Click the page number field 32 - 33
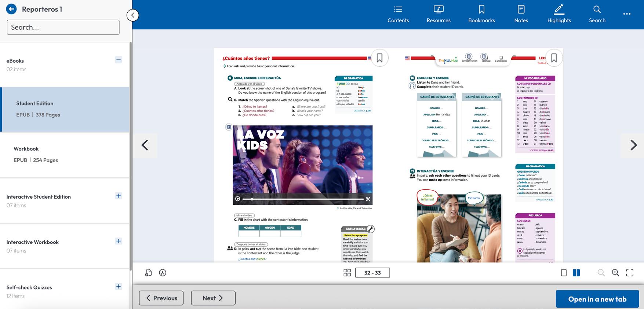The height and width of the screenshot is (309, 644). tap(372, 273)
